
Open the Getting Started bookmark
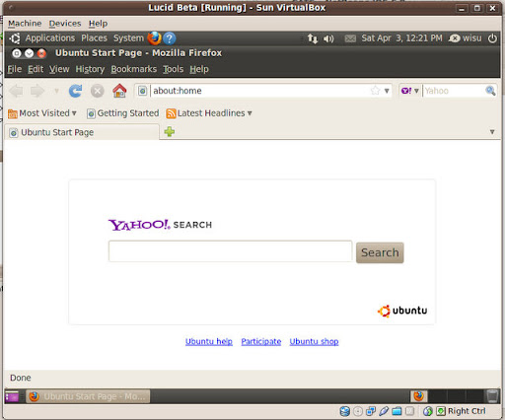pos(122,113)
